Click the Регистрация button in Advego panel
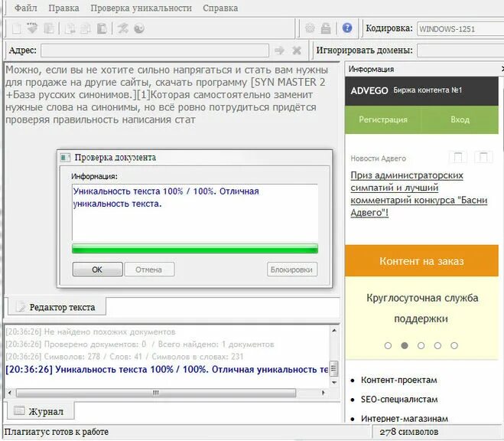504x441 pixels. pyautogui.click(x=383, y=119)
